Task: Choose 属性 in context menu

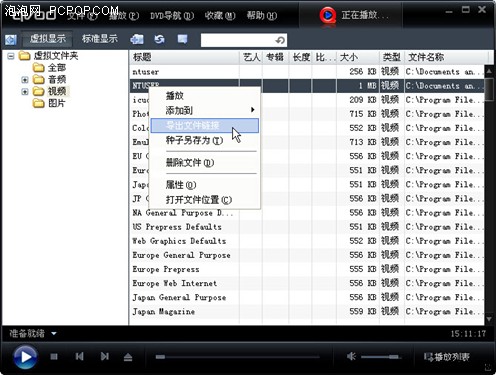Action: tap(204, 185)
